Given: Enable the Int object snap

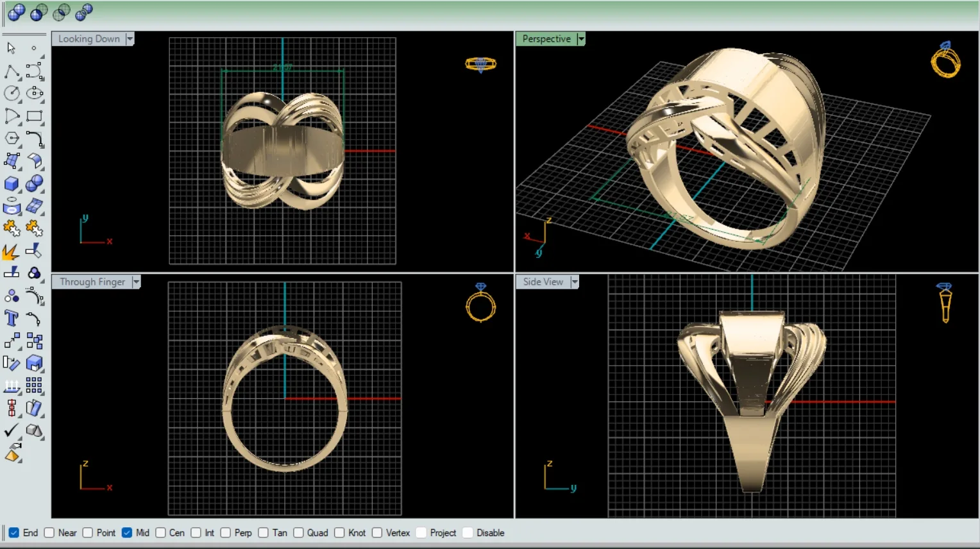Looking at the screenshot, I should pyautogui.click(x=196, y=533).
